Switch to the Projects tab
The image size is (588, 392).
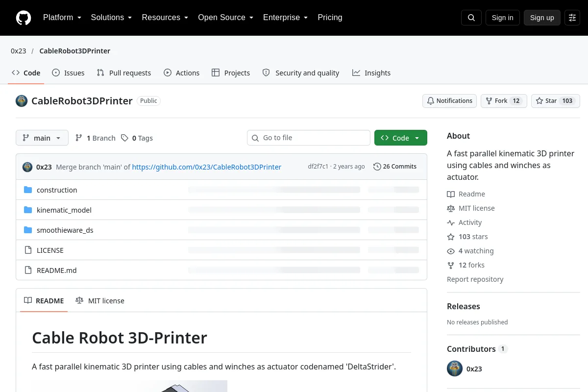pos(231,73)
